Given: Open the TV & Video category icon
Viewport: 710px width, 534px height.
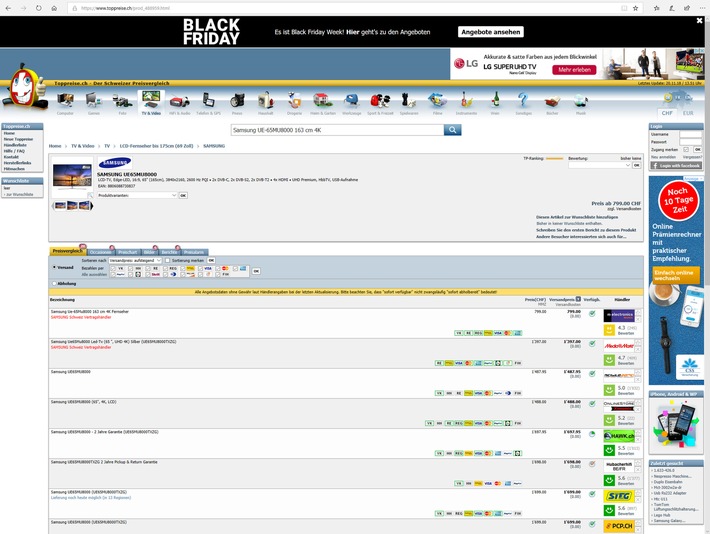Looking at the screenshot, I should 150,101.
